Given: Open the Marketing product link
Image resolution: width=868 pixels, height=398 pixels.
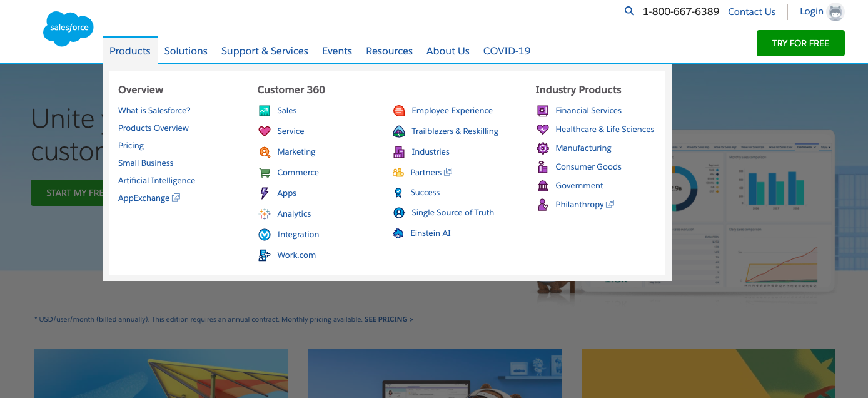Looking at the screenshot, I should (296, 152).
